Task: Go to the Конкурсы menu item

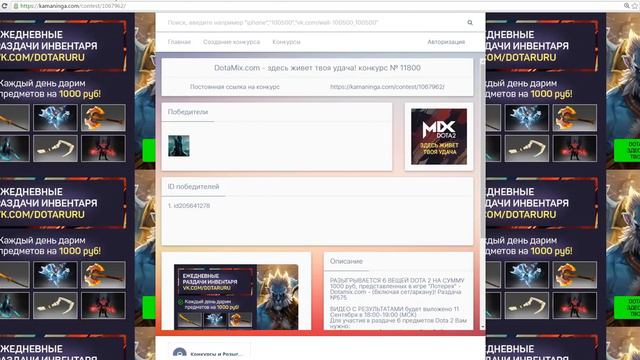Action: 286,42
